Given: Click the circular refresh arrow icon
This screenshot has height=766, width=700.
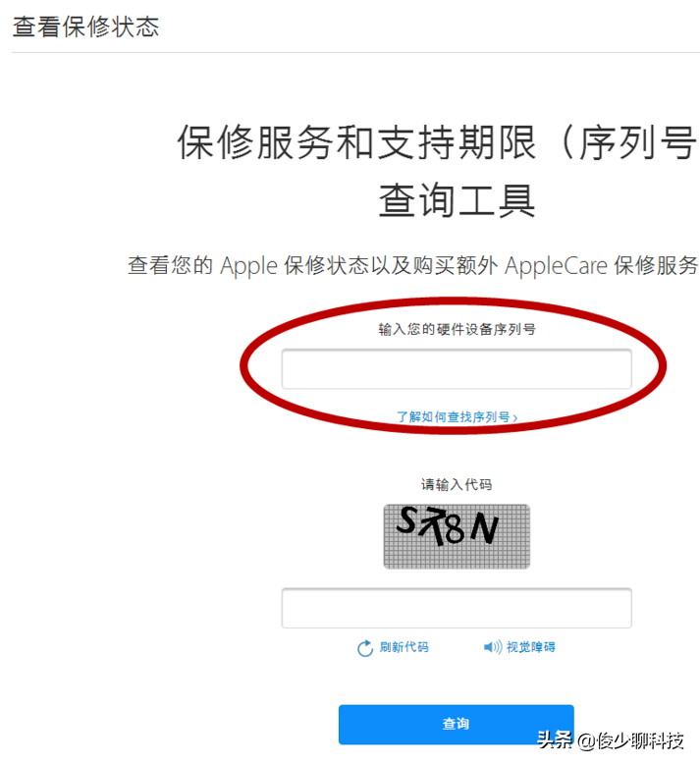Looking at the screenshot, I should click(365, 648).
